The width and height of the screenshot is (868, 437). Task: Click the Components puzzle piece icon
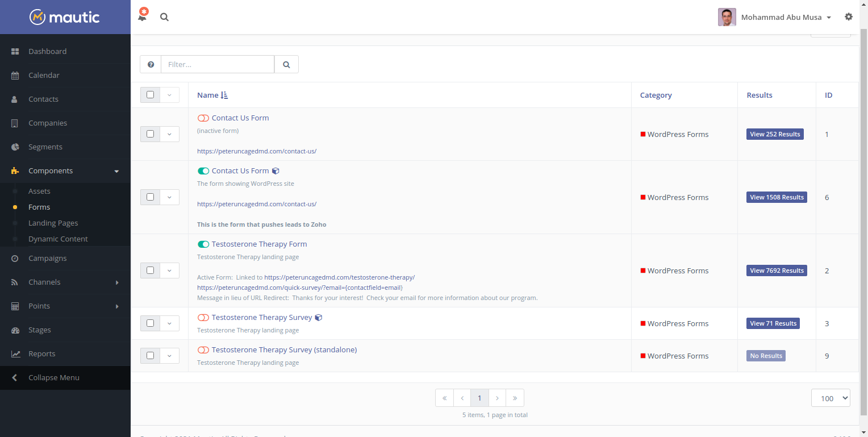pos(15,170)
